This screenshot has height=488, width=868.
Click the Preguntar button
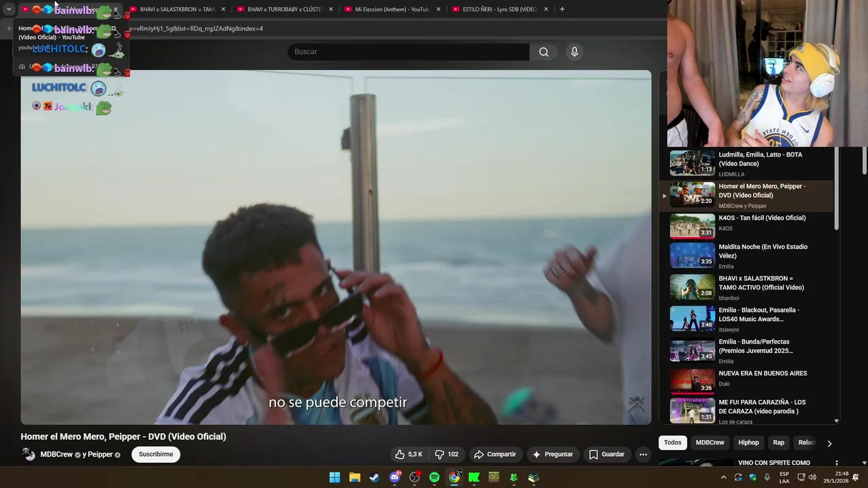(x=553, y=454)
